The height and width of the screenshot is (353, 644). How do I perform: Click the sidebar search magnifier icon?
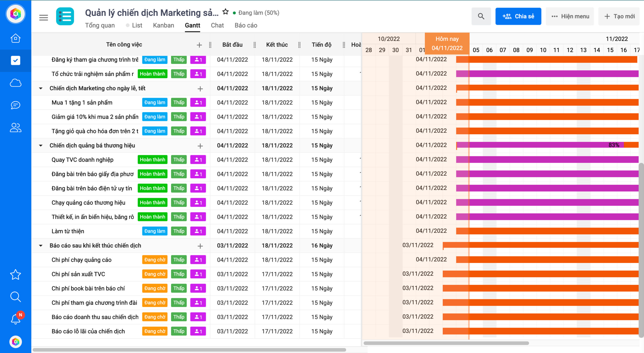[x=16, y=297]
